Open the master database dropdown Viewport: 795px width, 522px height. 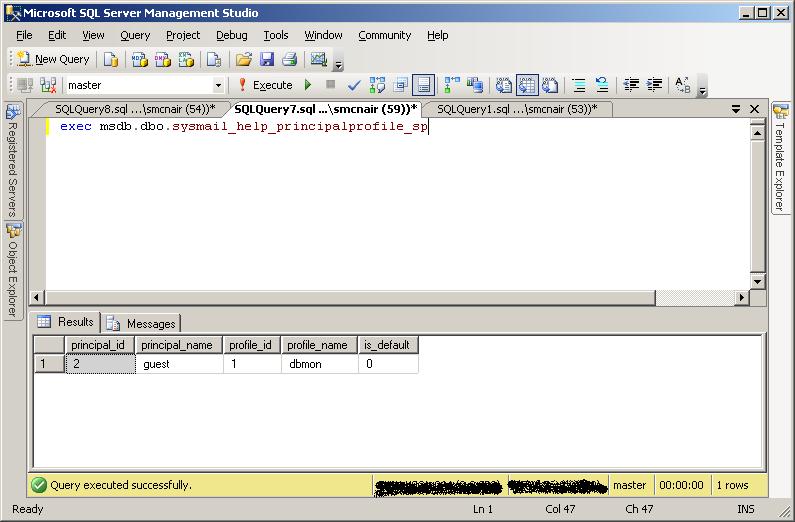pos(218,85)
